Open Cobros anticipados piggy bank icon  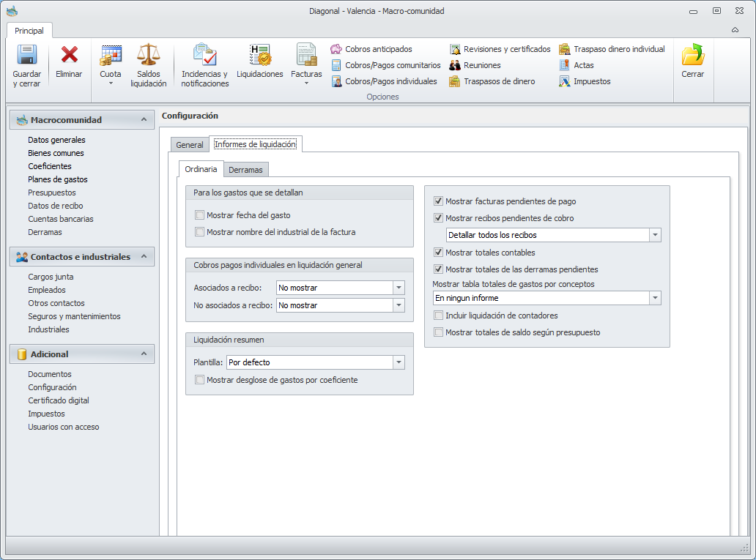pyautogui.click(x=336, y=48)
